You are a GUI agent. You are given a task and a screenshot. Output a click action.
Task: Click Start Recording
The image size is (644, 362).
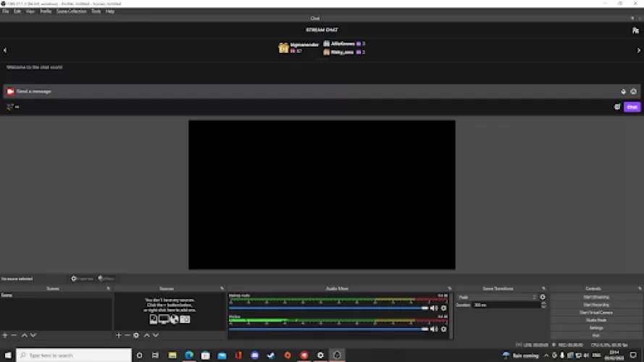(596, 305)
